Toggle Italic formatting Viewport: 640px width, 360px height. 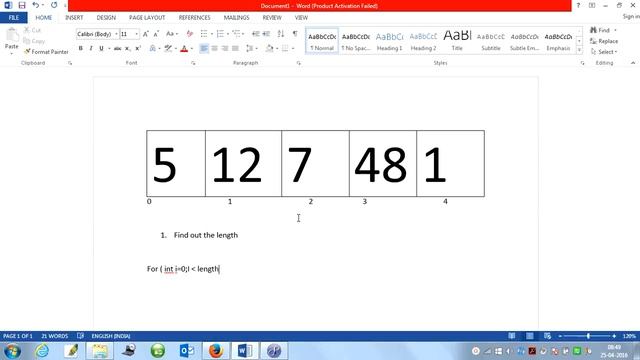pos(91,49)
